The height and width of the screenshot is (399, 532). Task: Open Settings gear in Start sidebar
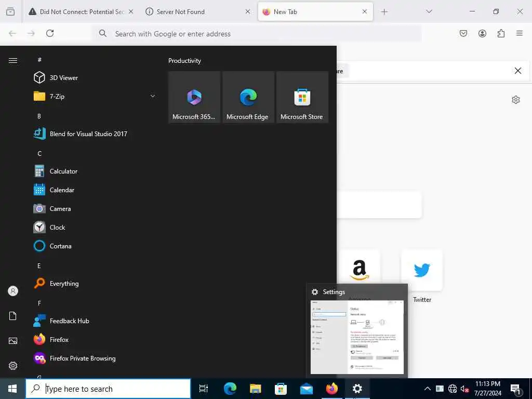pyautogui.click(x=13, y=365)
